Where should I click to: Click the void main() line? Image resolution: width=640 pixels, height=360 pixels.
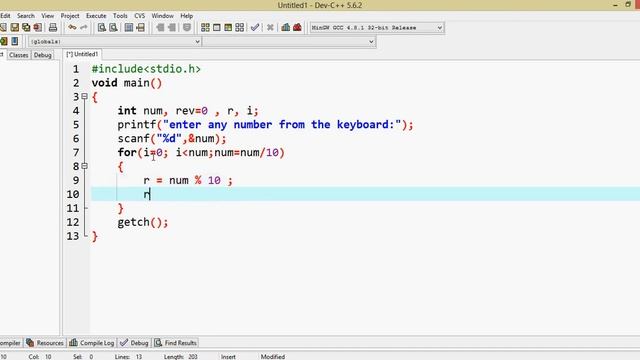(127, 83)
